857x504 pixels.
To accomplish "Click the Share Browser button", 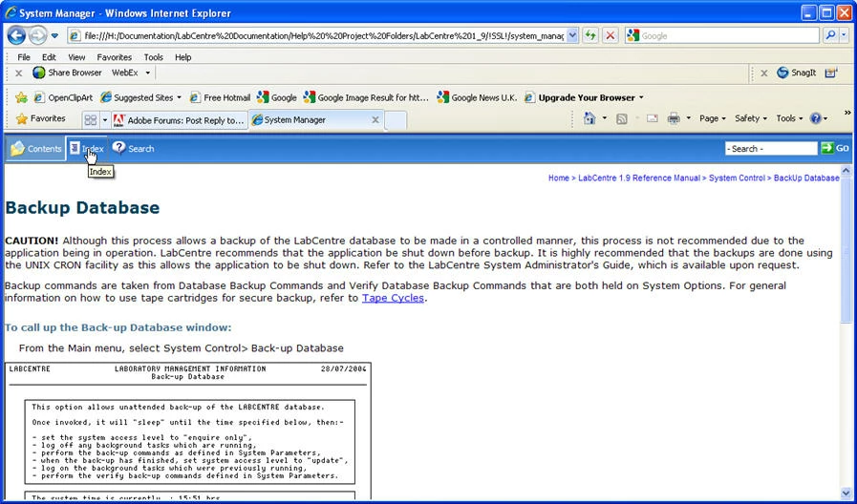I will 67,73.
